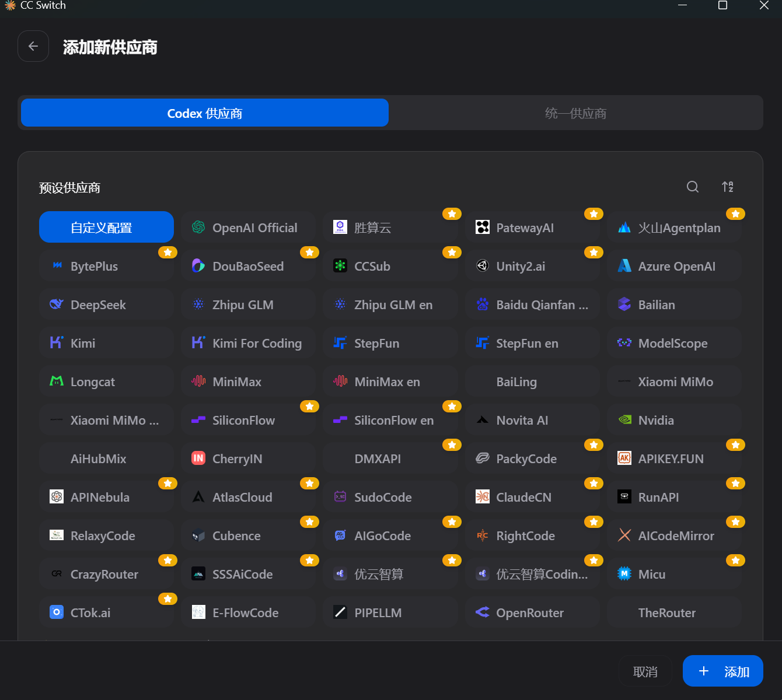Switch to the 统一供应商 tab
782x700 pixels.
(x=576, y=113)
